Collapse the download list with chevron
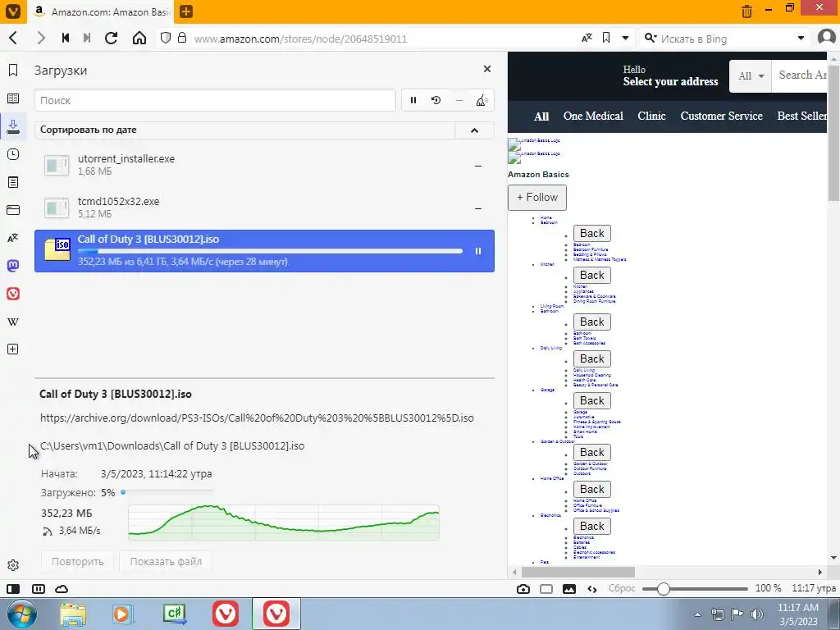 (475, 130)
